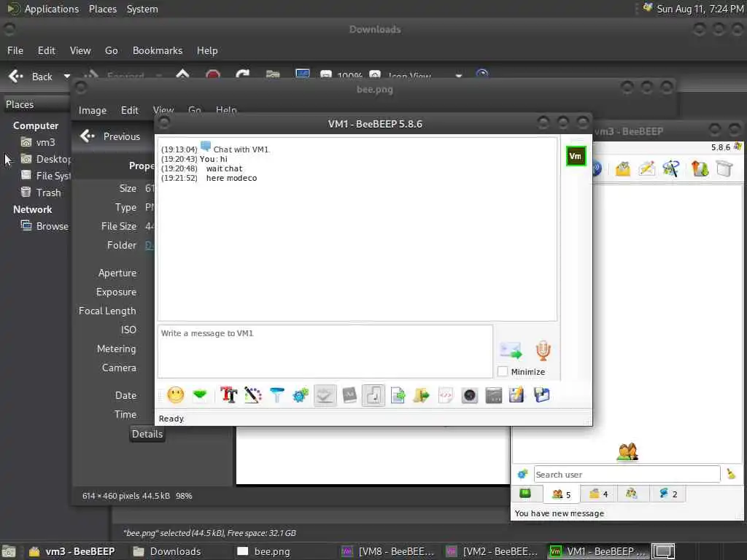The width and height of the screenshot is (747, 560).
Task: Select the green screen tab in vm3 window
Action: point(525,494)
